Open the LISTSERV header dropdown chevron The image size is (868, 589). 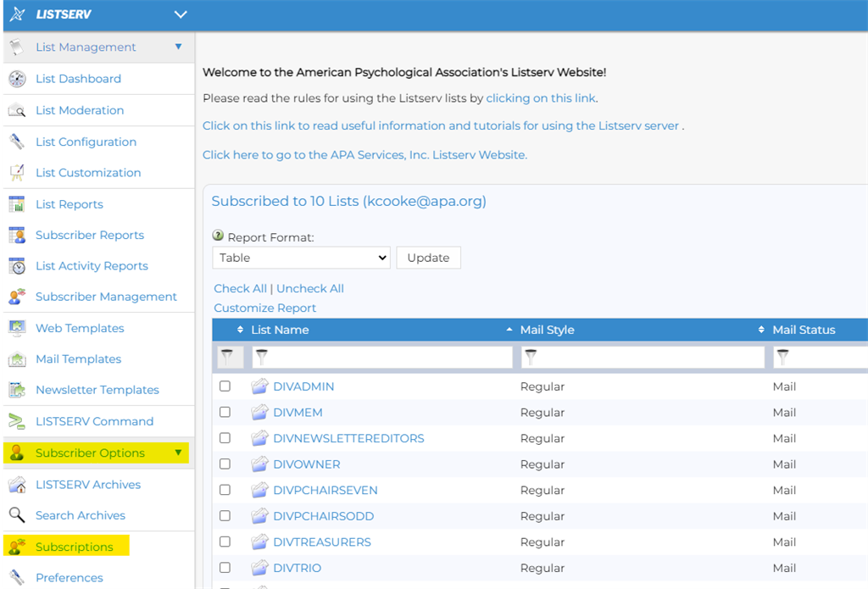pyautogui.click(x=181, y=14)
